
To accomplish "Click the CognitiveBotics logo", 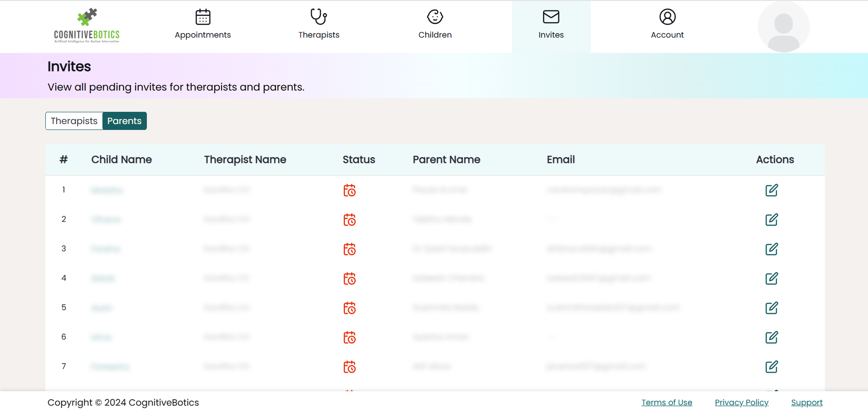I will [87, 26].
